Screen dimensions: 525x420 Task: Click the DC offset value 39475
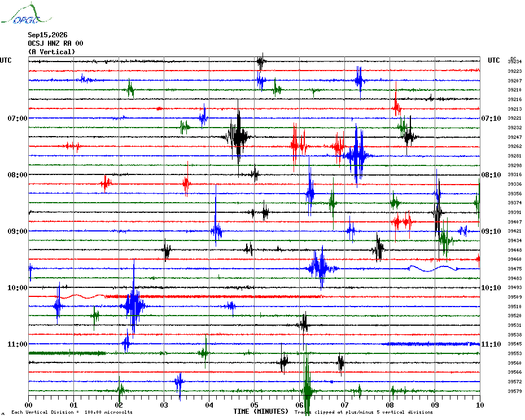pos(515,269)
